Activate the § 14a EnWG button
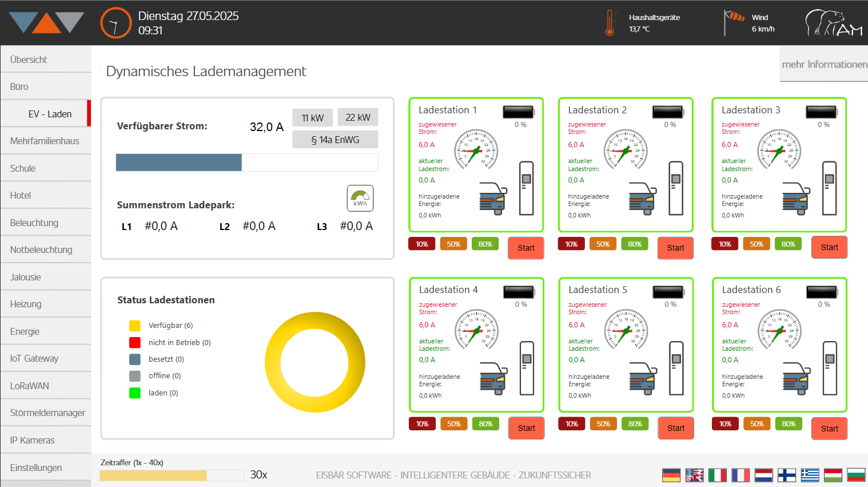 (x=335, y=140)
